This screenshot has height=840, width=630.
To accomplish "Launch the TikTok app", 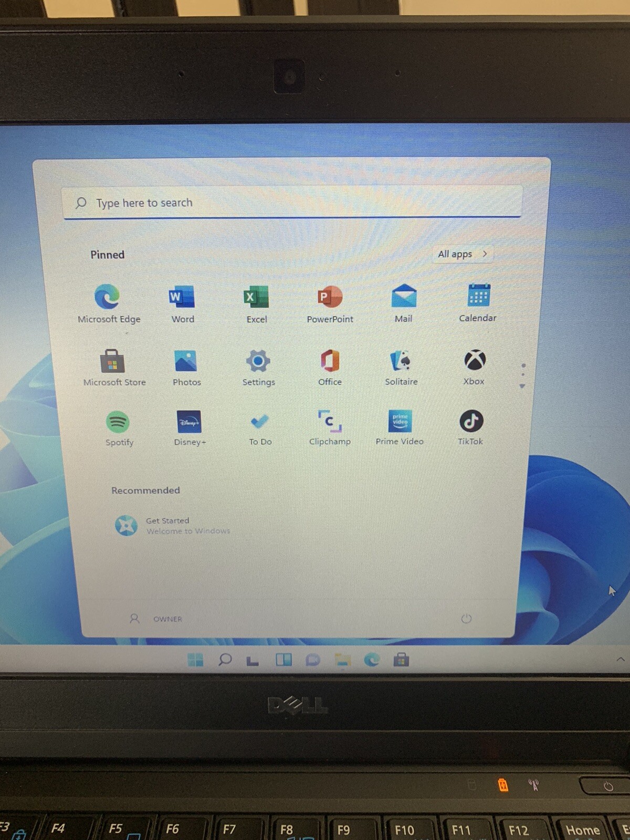I will tap(470, 427).
